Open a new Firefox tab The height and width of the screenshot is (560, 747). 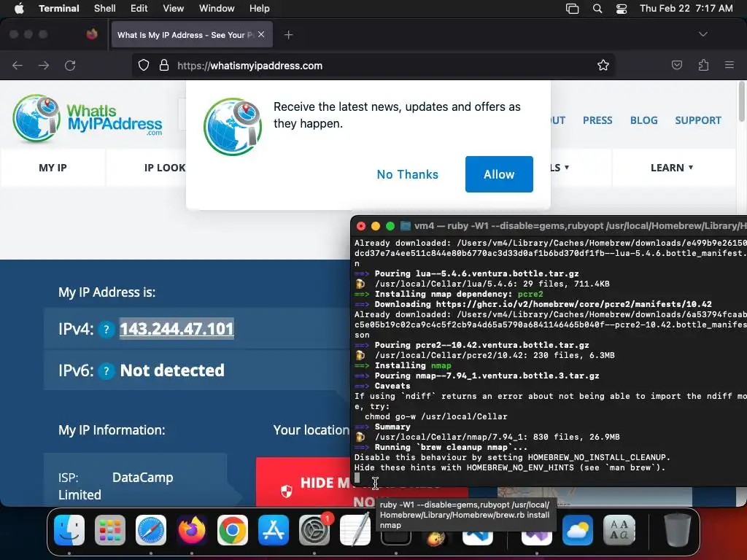point(288,35)
